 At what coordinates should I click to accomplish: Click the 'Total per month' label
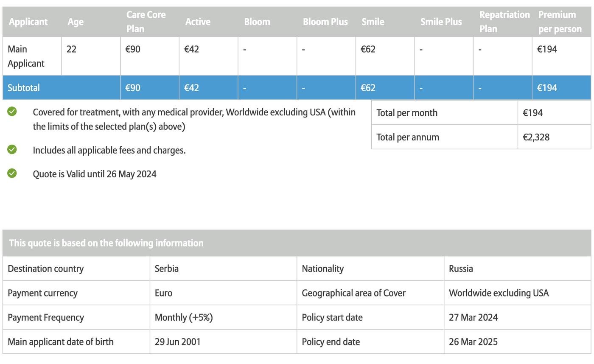(406, 113)
